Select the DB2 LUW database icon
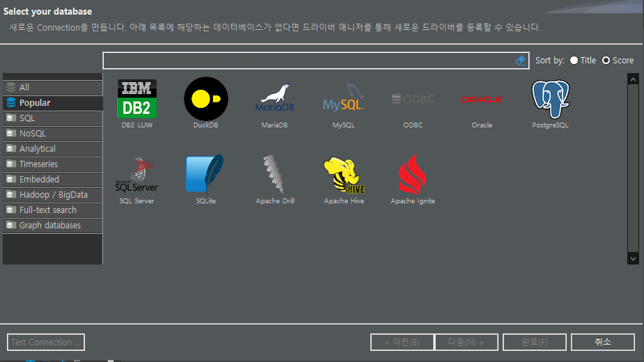Viewport: 644px width, 362px height. click(x=136, y=99)
